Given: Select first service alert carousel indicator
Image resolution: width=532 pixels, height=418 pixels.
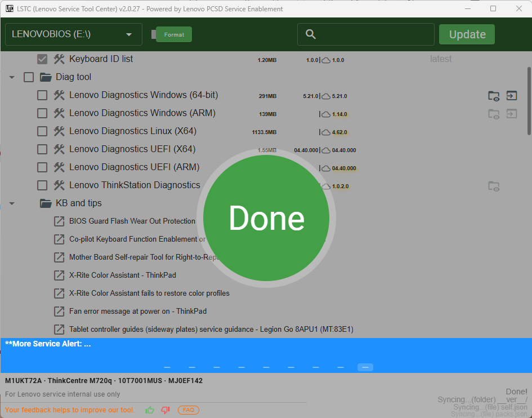Looking at the screenshot, I should pyautogui.click(x=167, y=367).
